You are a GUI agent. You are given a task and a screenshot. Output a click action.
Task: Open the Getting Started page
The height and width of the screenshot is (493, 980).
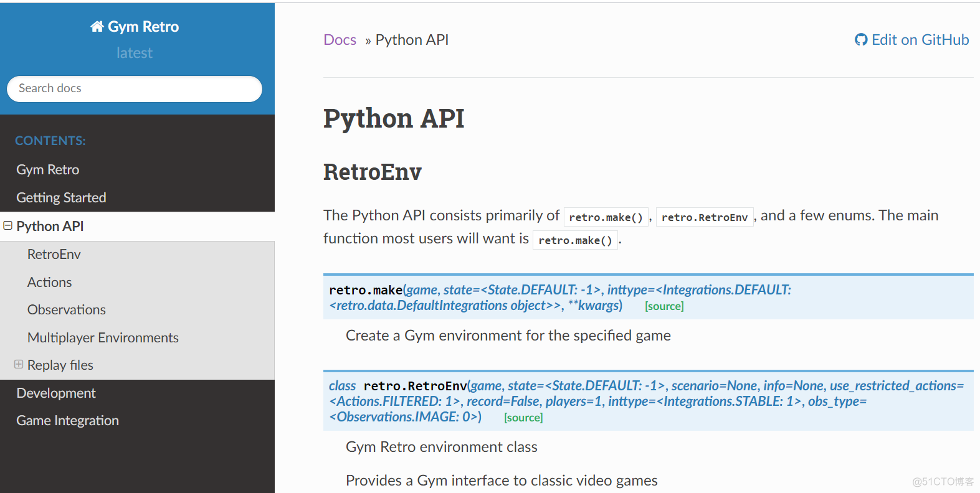point(61,197)
